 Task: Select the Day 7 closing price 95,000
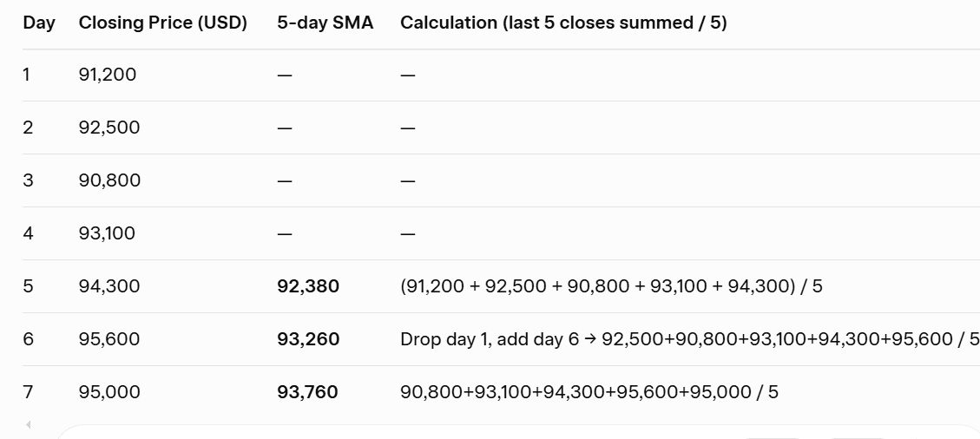pos(109,392)
